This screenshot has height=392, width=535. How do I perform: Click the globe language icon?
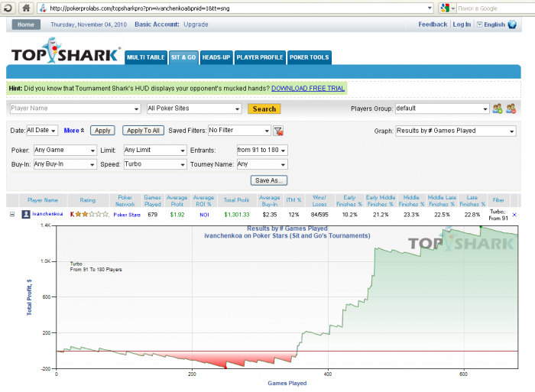pos(512,24)
